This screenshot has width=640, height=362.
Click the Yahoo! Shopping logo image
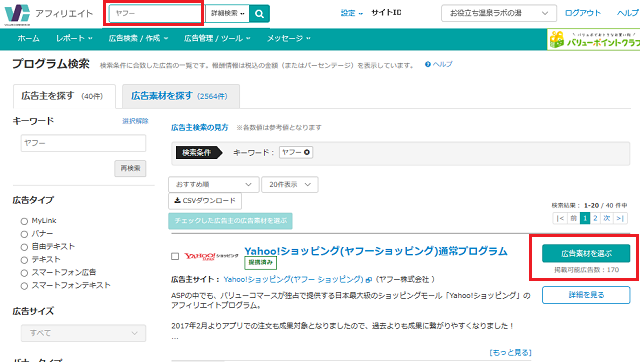[x=211, y=256]
